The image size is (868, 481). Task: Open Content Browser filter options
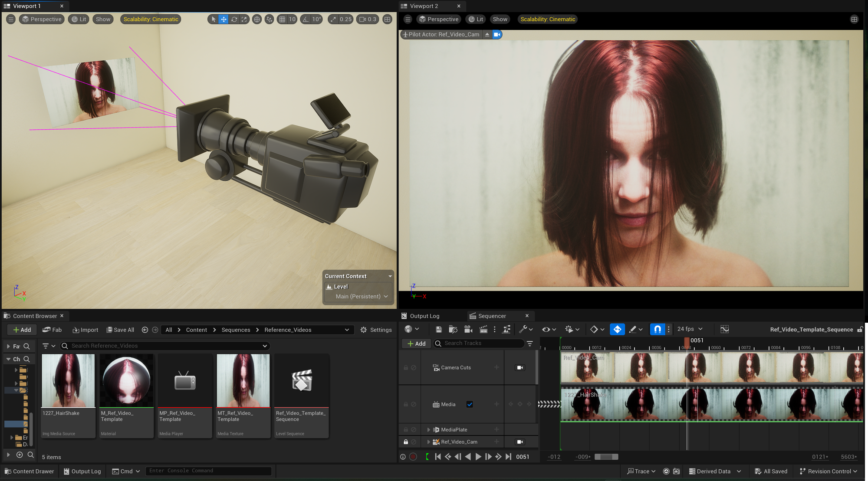coord(49,346)
